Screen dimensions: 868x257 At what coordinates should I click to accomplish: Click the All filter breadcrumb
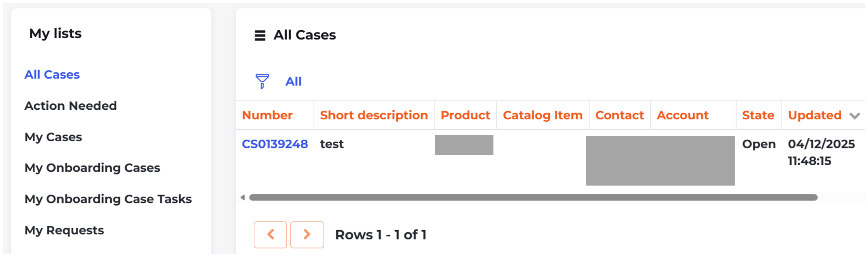click(293, 81)
